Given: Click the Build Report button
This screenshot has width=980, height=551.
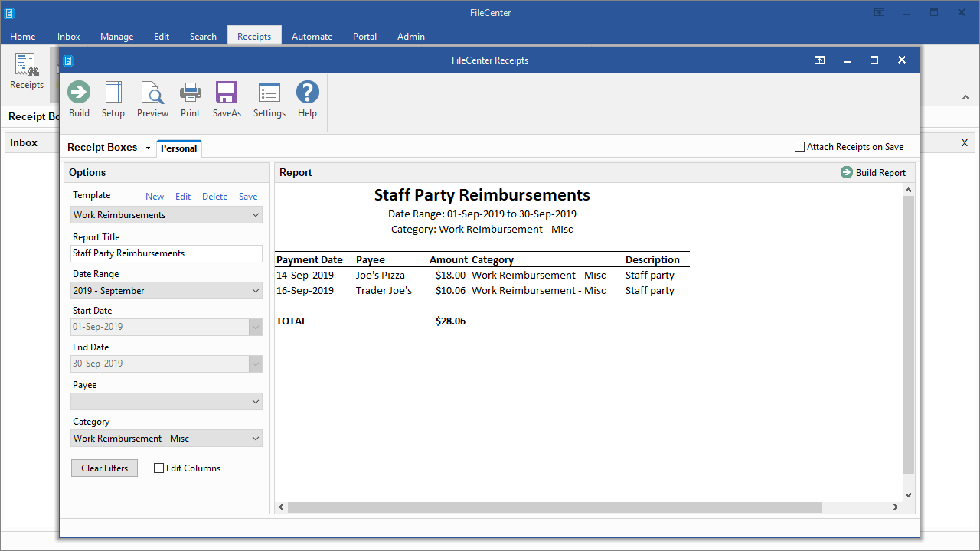Looking at the screenshot, I should tap(873, 173).
